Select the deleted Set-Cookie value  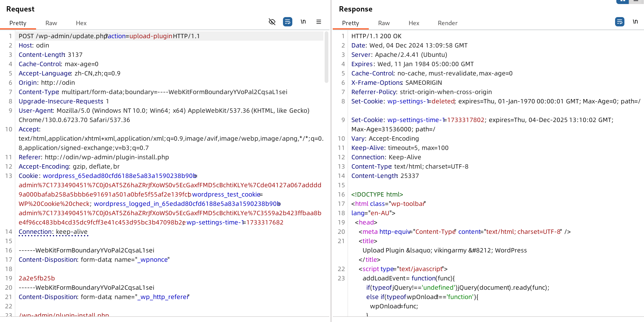coord(443,101)
